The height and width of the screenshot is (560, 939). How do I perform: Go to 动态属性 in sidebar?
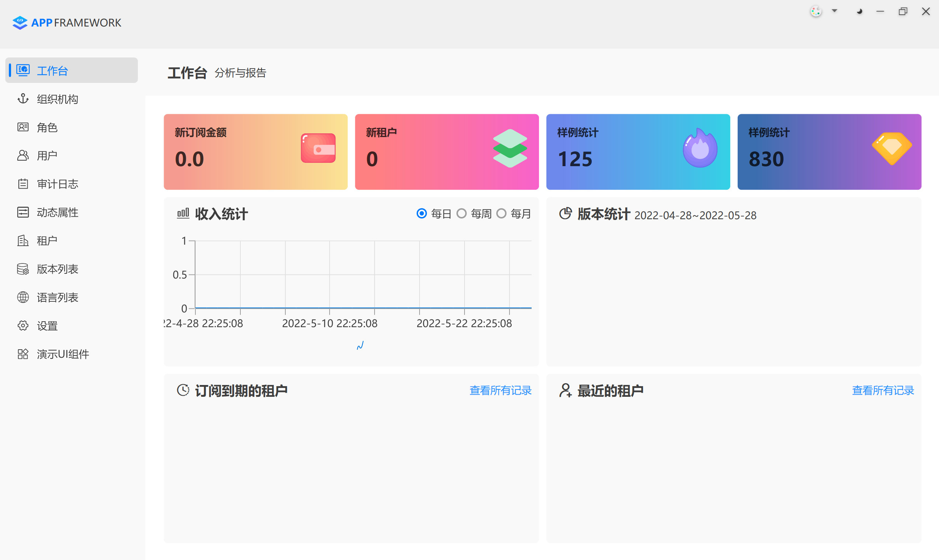point(58,213)
